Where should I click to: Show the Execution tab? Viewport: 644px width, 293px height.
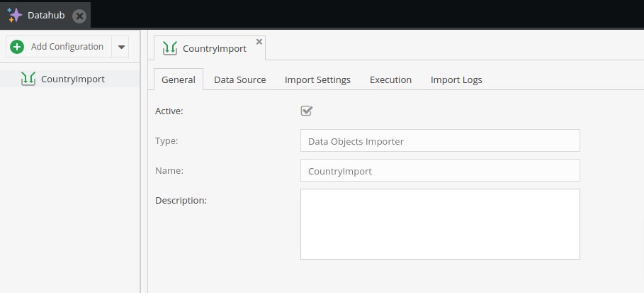pyautogui.click(x=390, y=79)
